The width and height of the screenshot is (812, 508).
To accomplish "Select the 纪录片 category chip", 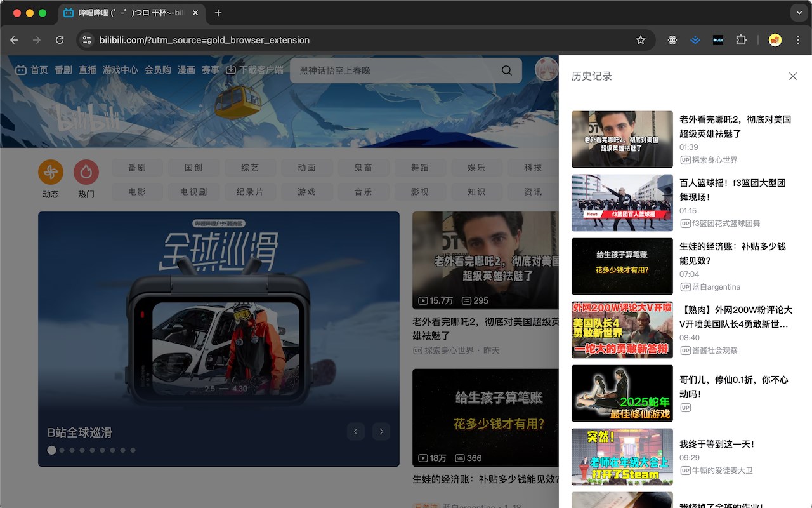I will [x=250, y=192].
